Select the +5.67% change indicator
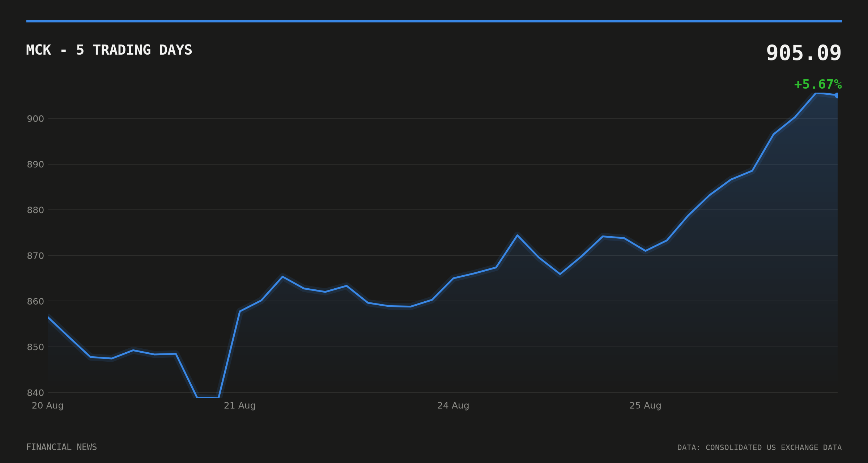The height and width of the screenshot is (463, 868). pyautogui.click(x=818, y=85)
